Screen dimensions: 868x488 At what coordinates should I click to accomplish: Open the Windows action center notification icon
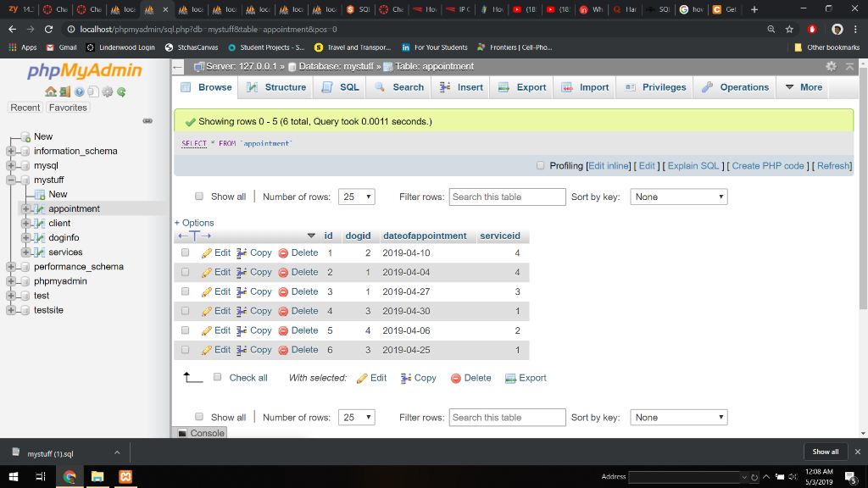pos(851,476)
